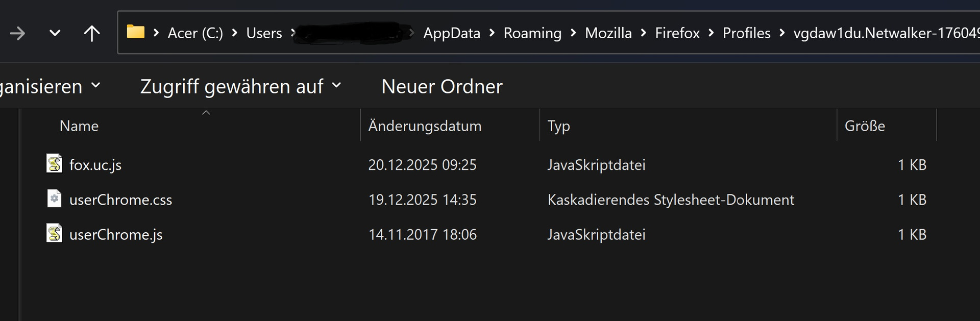This screenshot has height=321, width=980.
Task: Click the forward navigation arrow
Action: pyautogui.click(x=17, y=34)
